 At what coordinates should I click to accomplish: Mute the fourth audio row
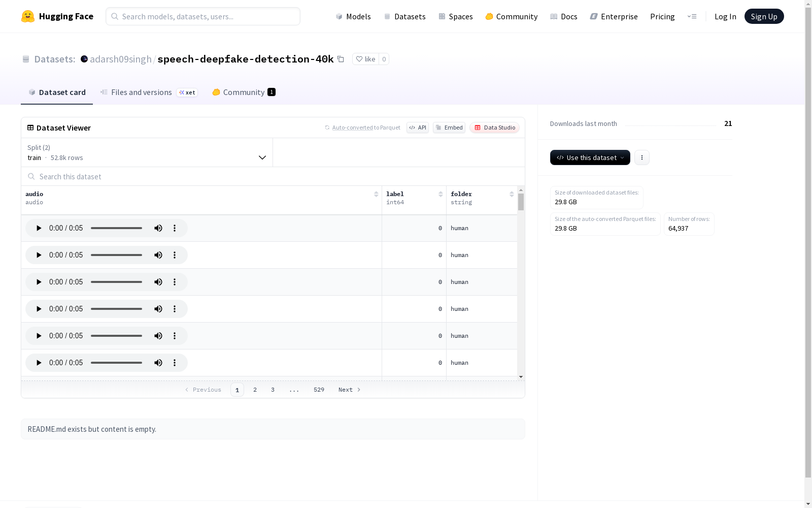coord(158,309)
